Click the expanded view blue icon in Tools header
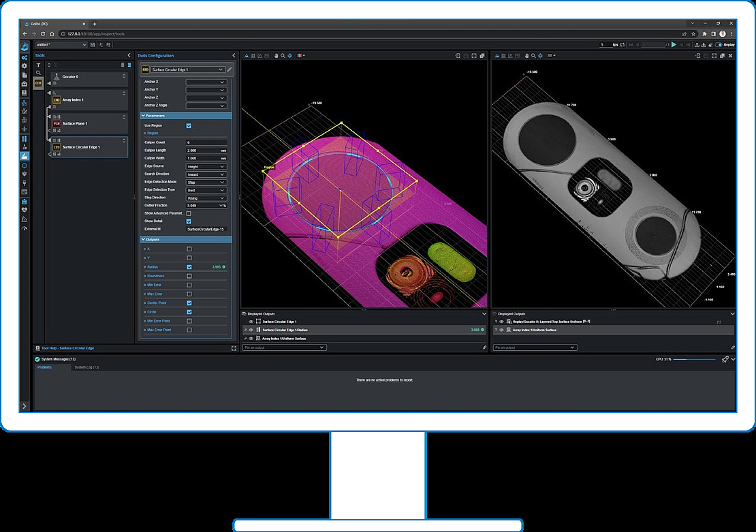This screenshot has width=756, height=532. [x=129, y=65]
